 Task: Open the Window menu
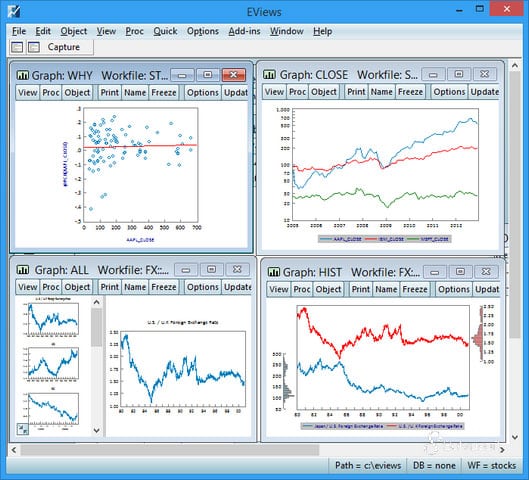point(286,31)
